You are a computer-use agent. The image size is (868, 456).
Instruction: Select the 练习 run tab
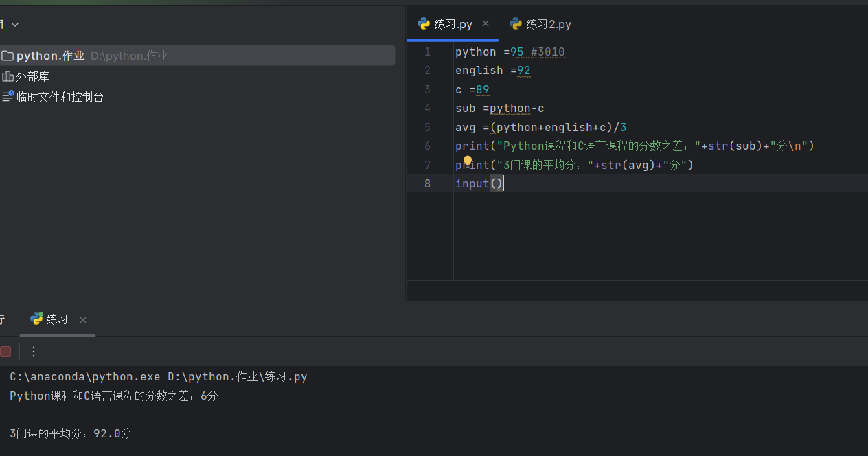click(x=57, y=319)
